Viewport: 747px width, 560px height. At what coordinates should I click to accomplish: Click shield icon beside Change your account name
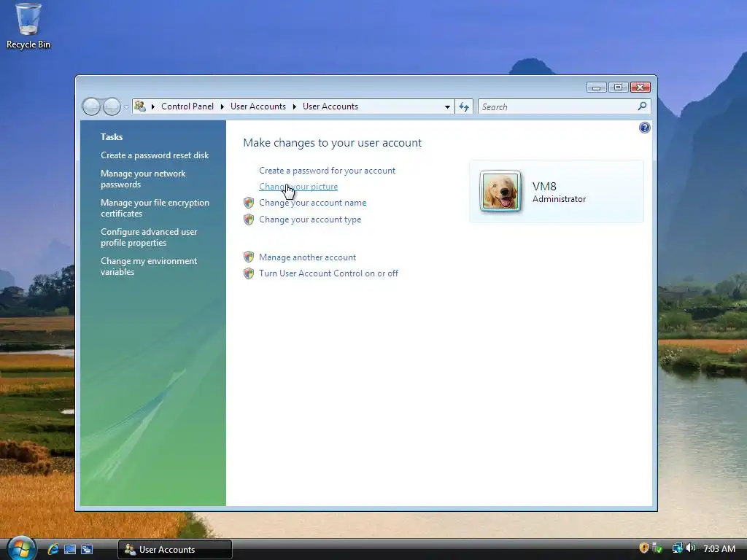coord(249,203)
